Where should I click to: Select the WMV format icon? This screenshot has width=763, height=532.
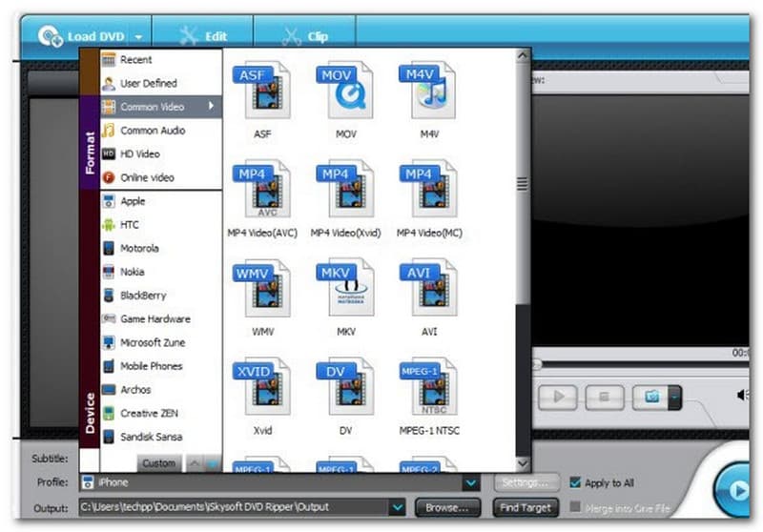[260, 288]
